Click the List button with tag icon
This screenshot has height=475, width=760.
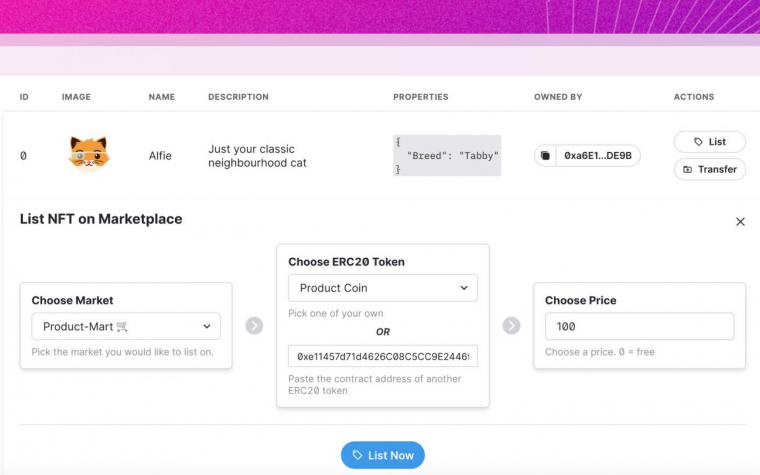coord(710,142)
